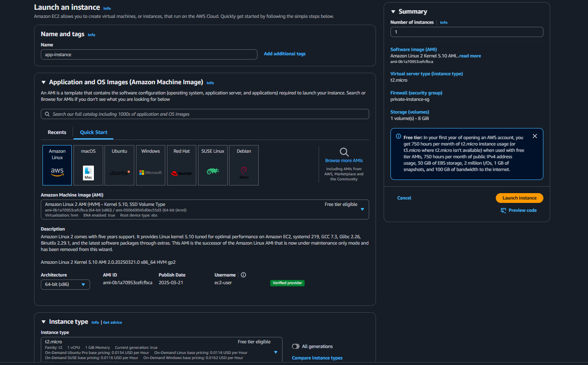Image resolution: width=588 pixels, height=365 pixels.
Task: Click the Number of instances field
Action: point(466,32)
